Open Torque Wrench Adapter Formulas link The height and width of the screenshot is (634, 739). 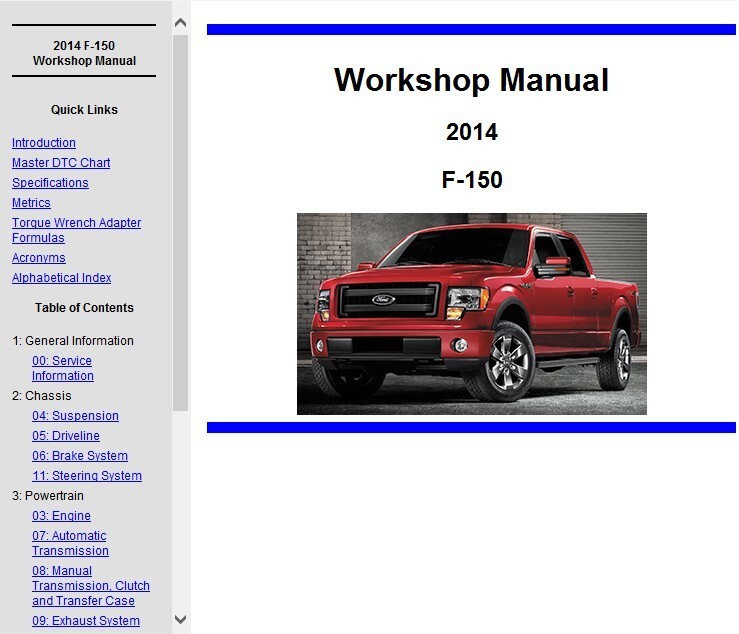click(x=76, y=230)
